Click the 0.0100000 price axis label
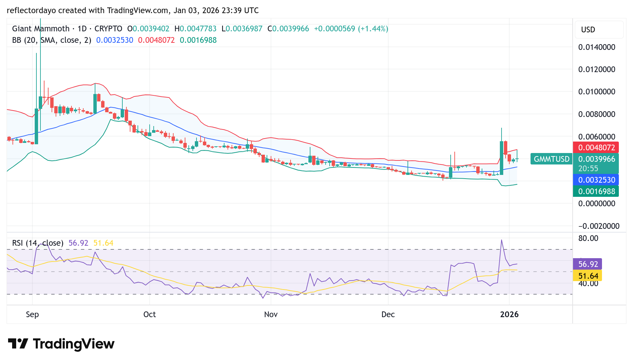 pos(597,92)
